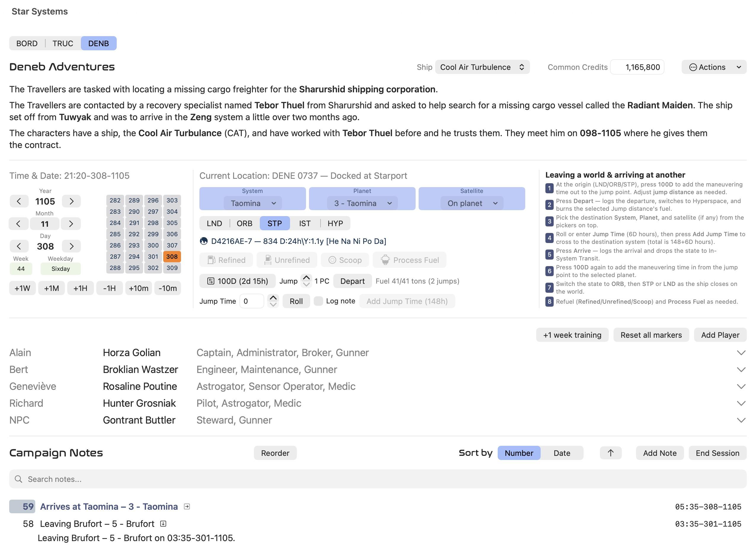Click the planet globe icon beside D4216AE-7
The image size is (756, 547).
204,241
